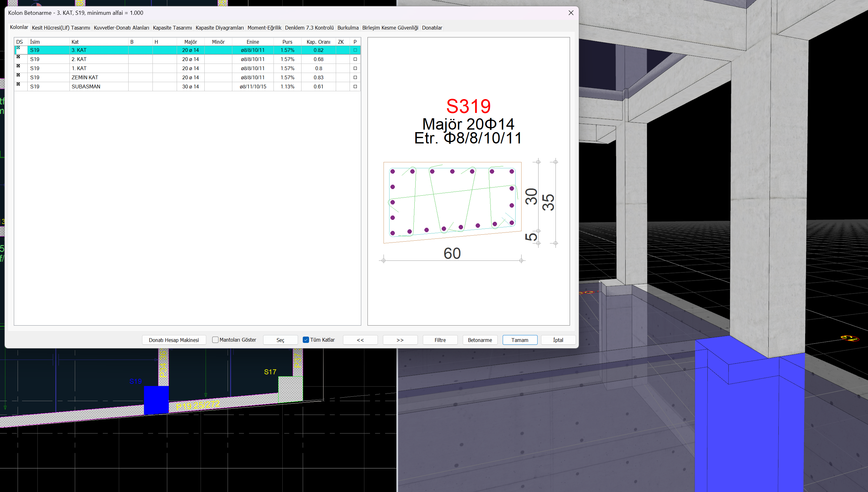Close the Kolon Betonarme dialog
This screenshot has height=492, width=868.
click(571, 13)
